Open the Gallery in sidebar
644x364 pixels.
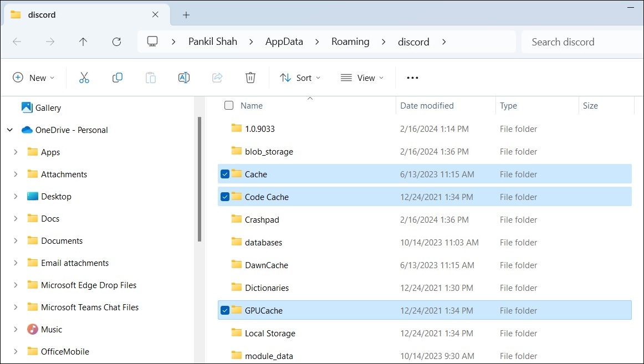point(48,107)
